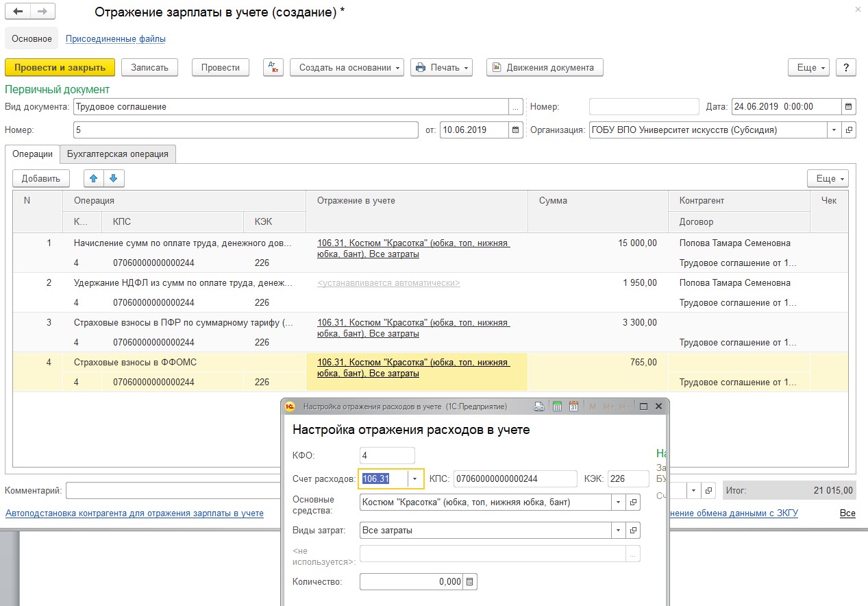Open the help question mark button

(846, 67)
